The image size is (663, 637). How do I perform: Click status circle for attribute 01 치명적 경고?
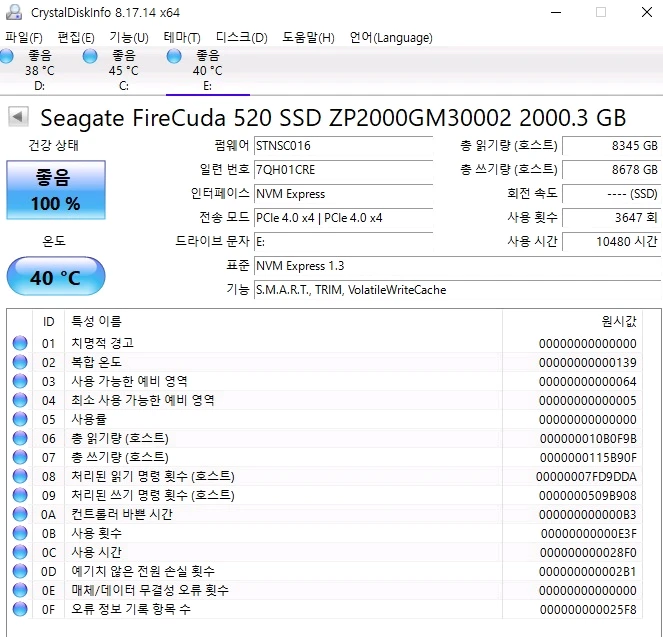(20, 343)
